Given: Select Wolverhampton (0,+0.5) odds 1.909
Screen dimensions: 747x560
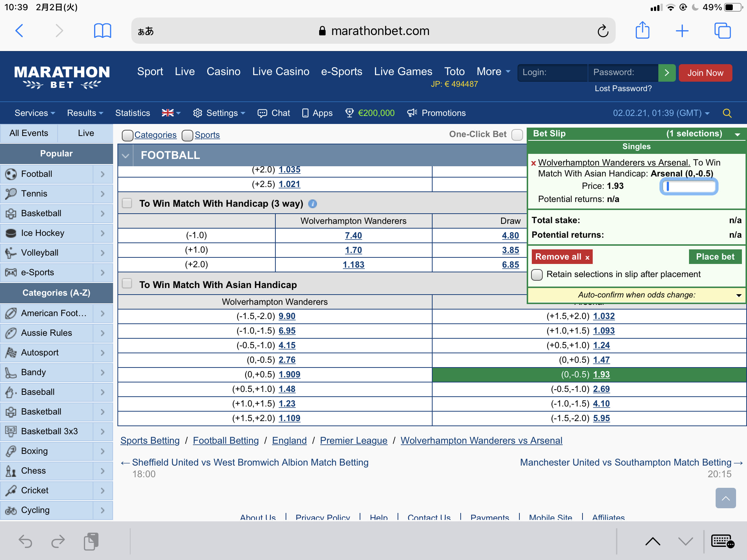Looking at the screenshot, I should pos(289,375).
